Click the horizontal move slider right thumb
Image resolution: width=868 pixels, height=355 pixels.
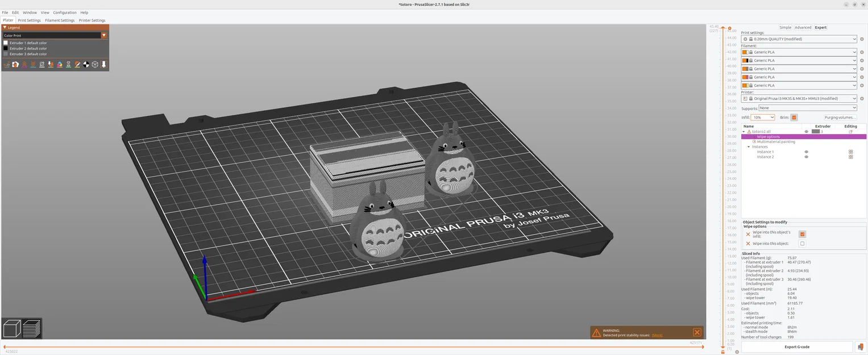pos(703,346)
